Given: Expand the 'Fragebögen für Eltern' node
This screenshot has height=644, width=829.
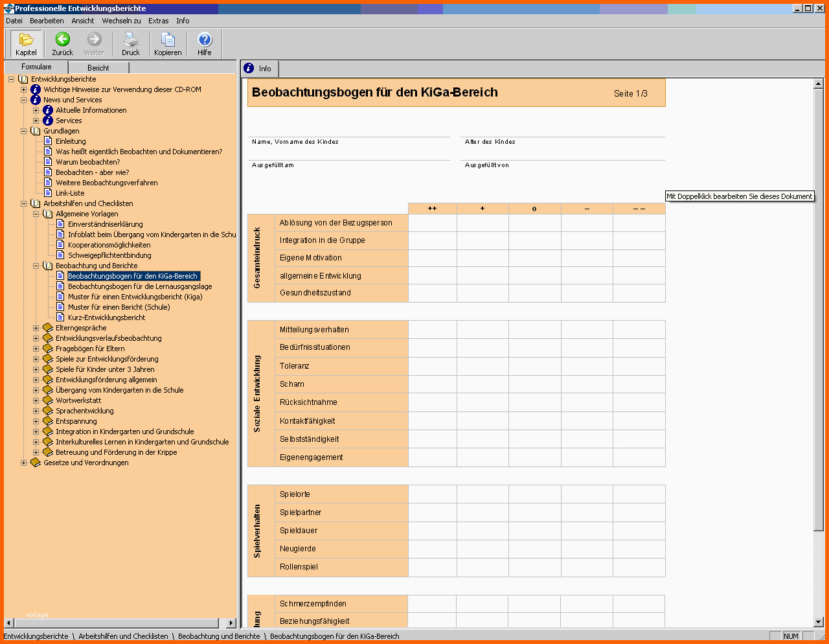Looking at the screenshot, I should 36,349.
